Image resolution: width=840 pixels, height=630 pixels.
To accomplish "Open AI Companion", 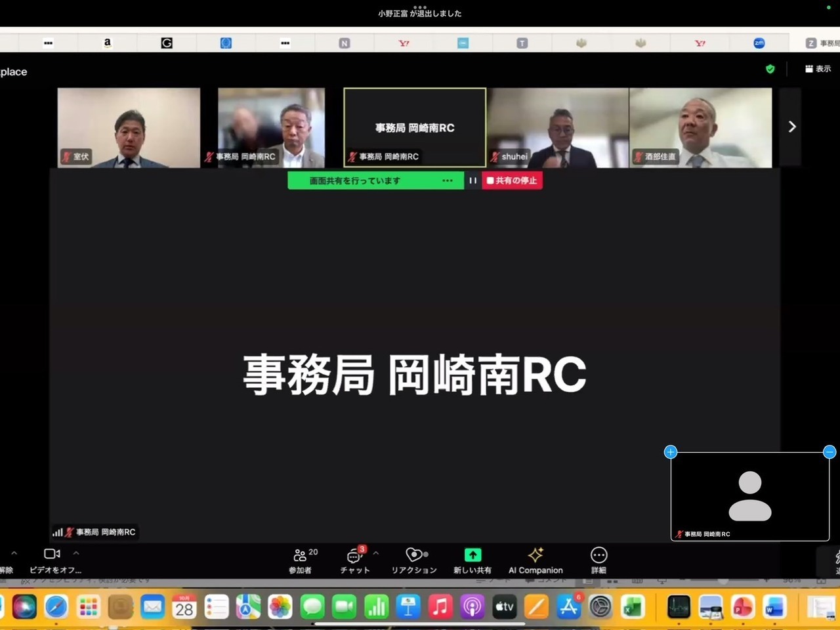I will click(535, 560).
